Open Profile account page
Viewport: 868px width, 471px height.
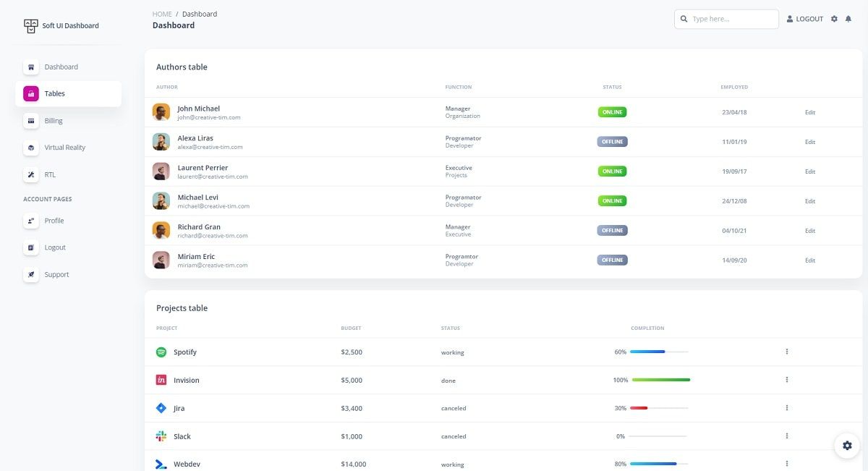(68, 221)
